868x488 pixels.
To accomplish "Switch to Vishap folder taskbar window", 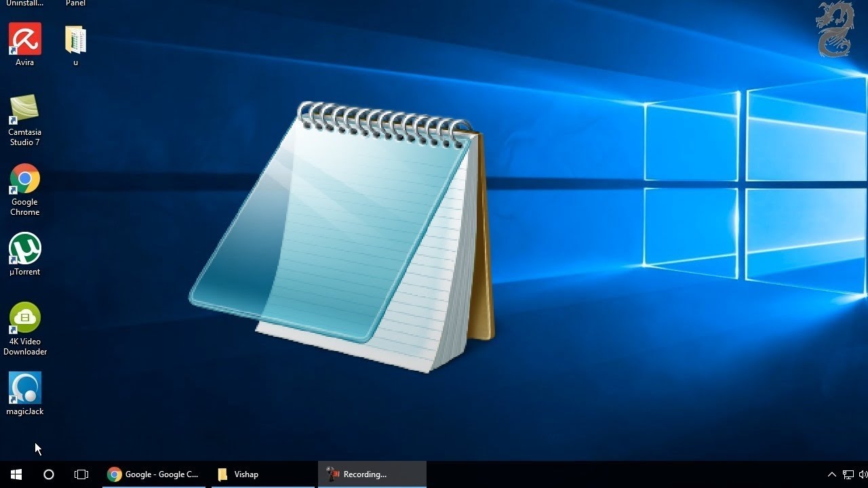I will tap(262, 474).
